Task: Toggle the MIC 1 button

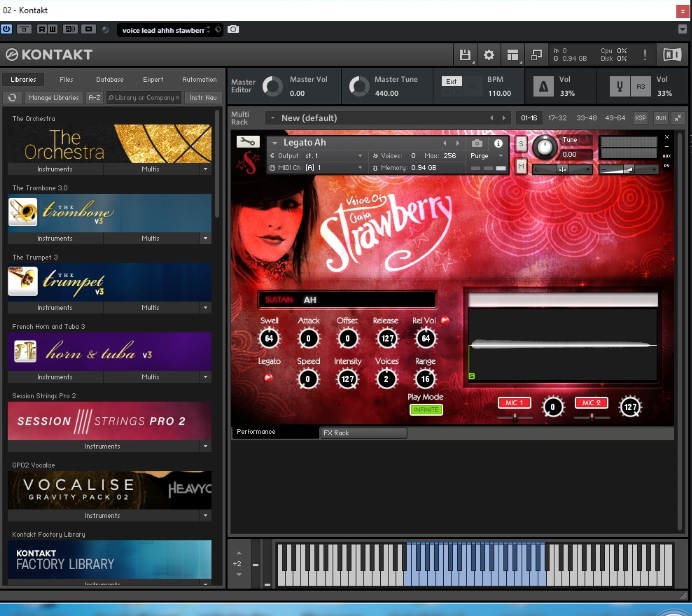Action: pyautogui.click(x=514, y=403)
